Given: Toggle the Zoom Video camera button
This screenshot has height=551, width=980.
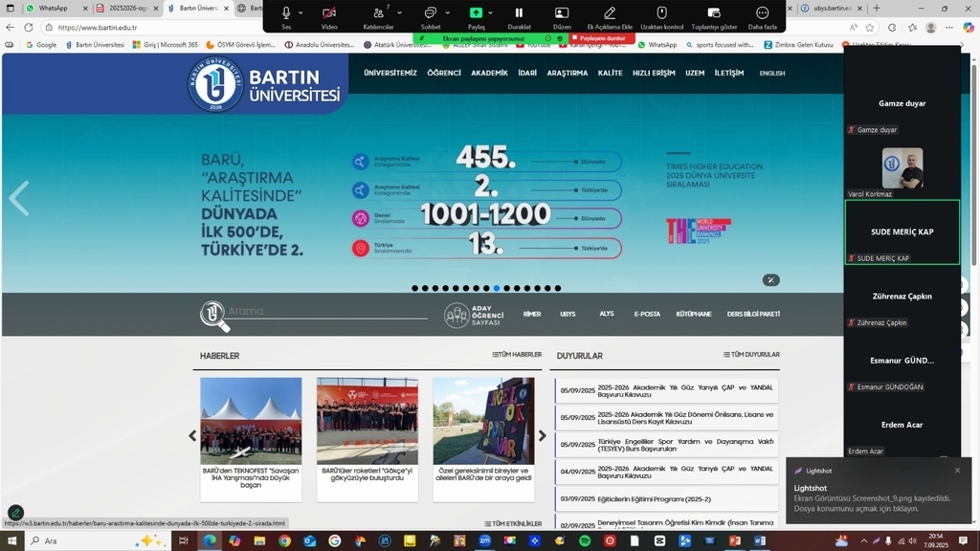Looking at the screenshot, I should pyautogui.click(x=329, y=12).
